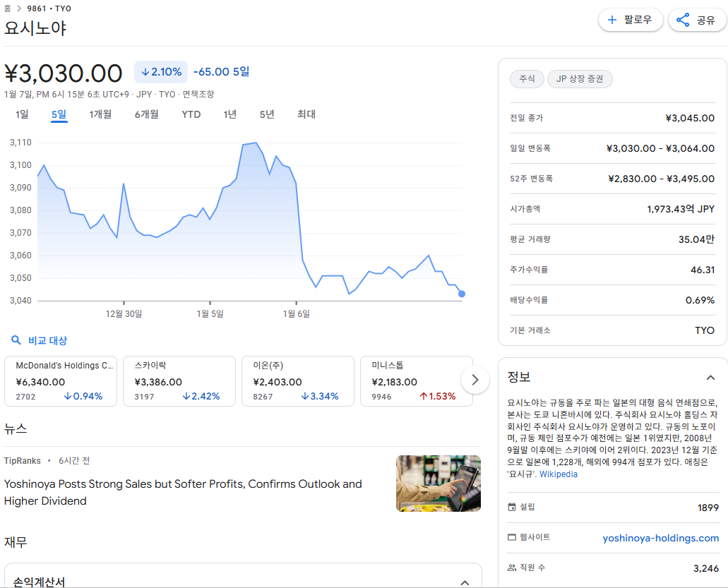
Task: Show the YTD chart range
Action: [191, 114]
